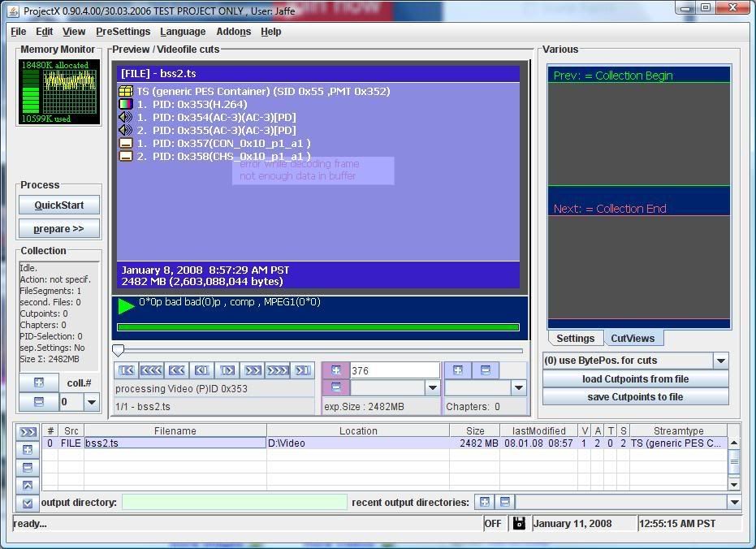
Task: Click the checkmark icon left of output directory
Action: click(28, 504)
